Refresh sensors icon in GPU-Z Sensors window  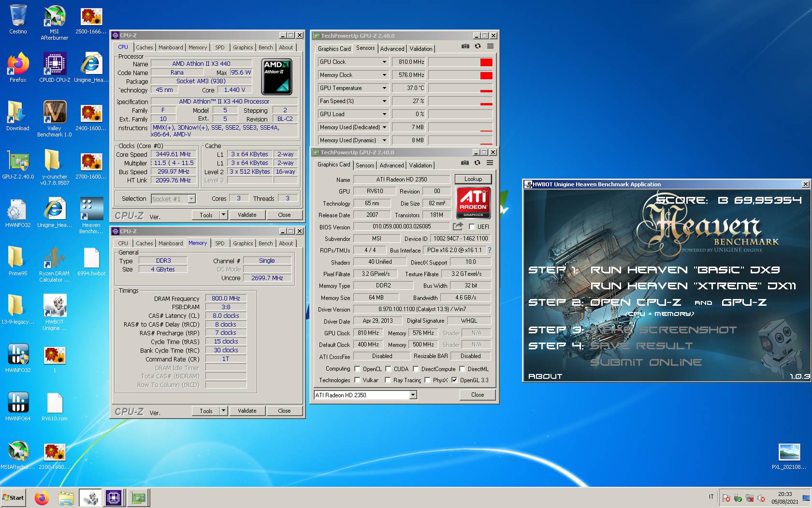point(478,46)
